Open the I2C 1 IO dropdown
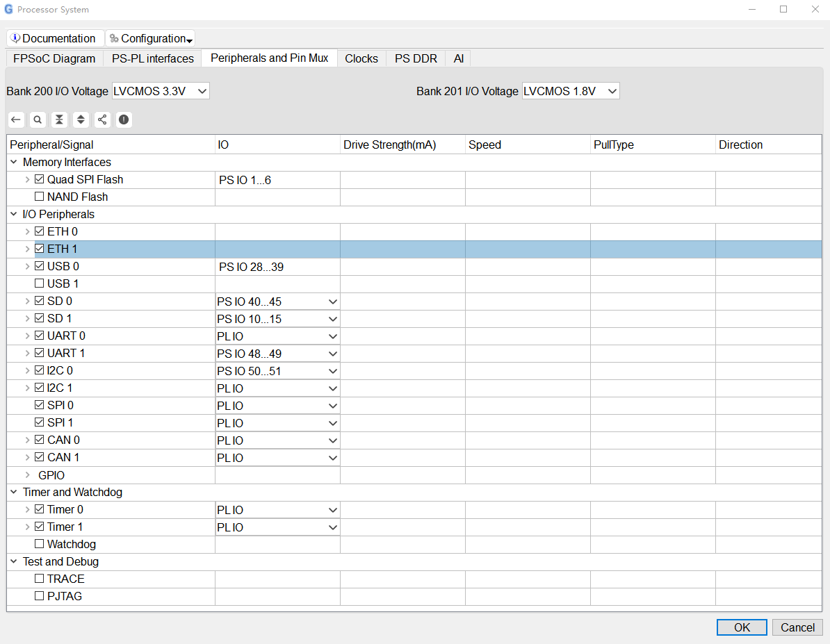 [277, 388]
